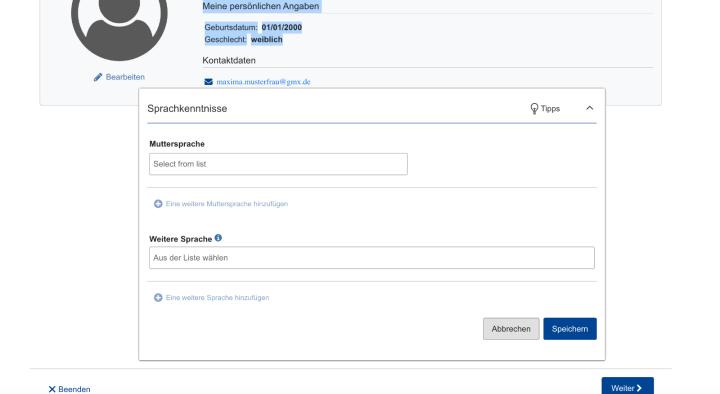Click plus icon for another Muttersprache

click(x=158, y=203)
